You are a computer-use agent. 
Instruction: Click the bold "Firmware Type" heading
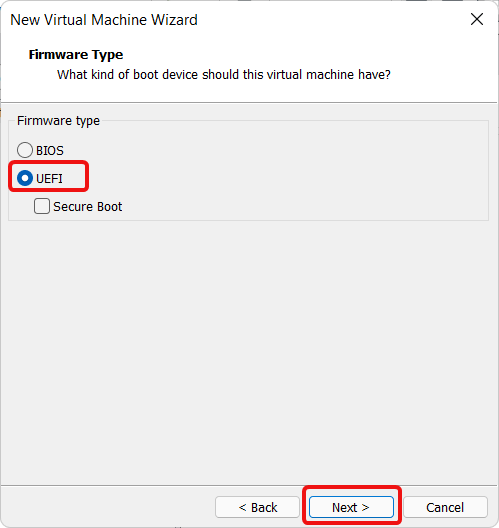coord(76,55)
